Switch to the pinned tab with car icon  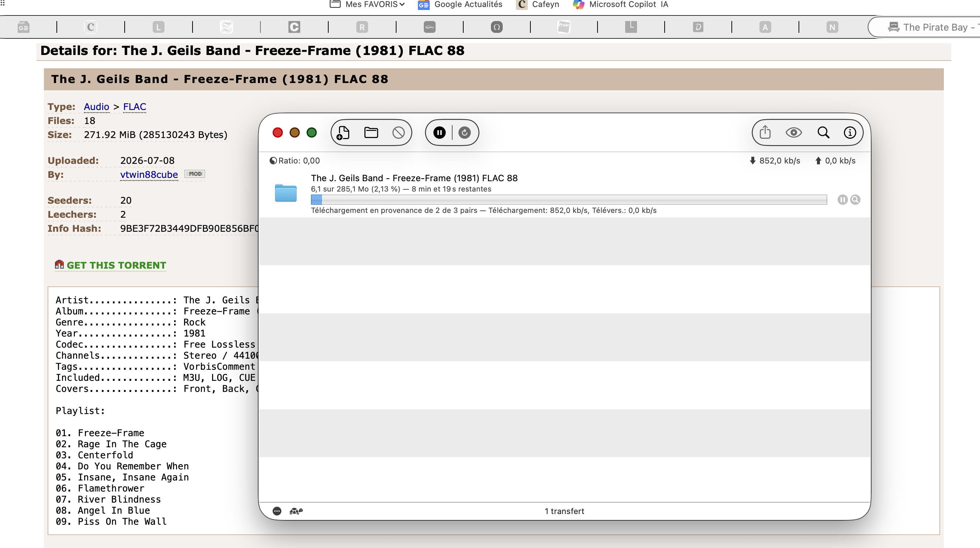tap(430, 27)
